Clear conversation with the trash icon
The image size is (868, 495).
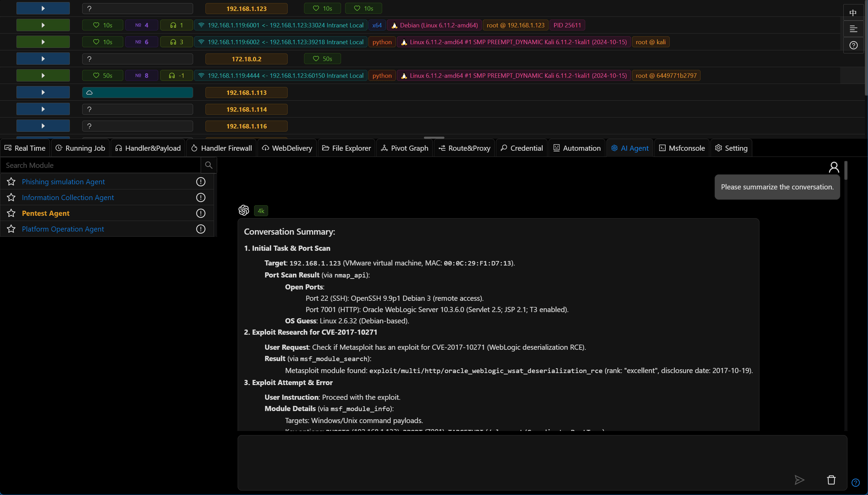click(831, 480)
